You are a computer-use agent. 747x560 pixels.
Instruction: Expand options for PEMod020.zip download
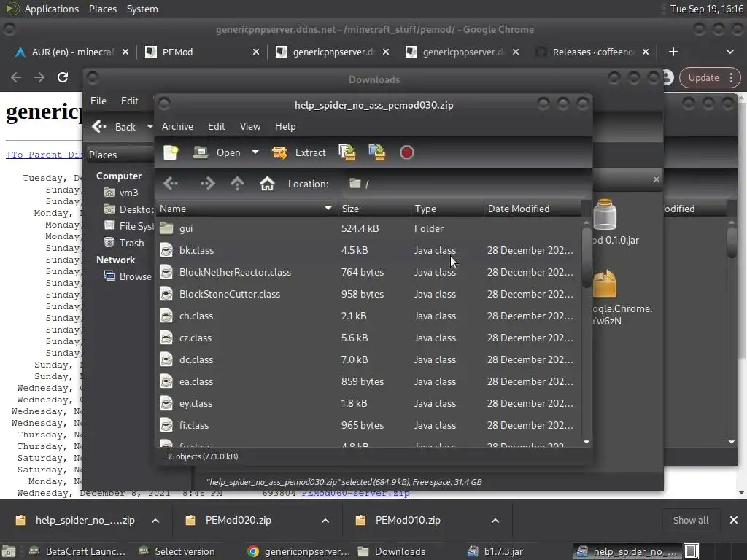325,521
